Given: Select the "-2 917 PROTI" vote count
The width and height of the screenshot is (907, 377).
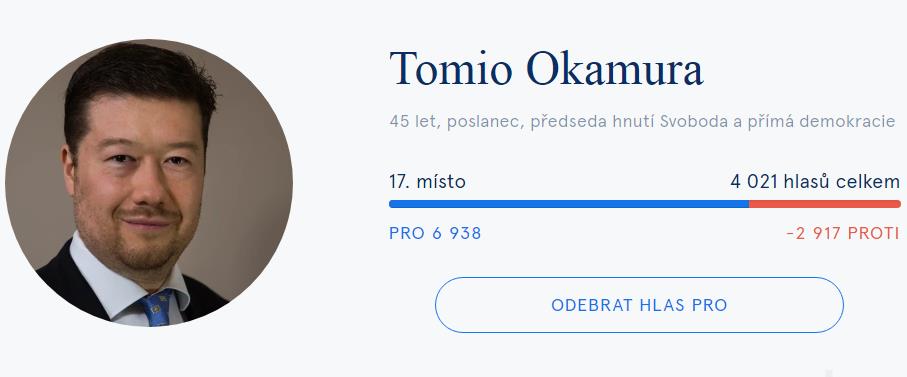Looking at the screenshot, I should (843, 234).
